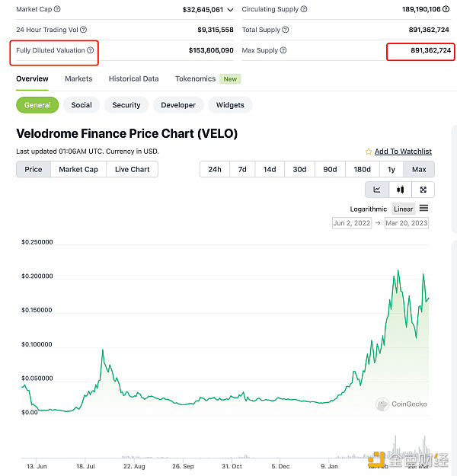457x476 pixels.
Task: Open fullscreen chart mode icon
Action: click(x=423, y=190)
